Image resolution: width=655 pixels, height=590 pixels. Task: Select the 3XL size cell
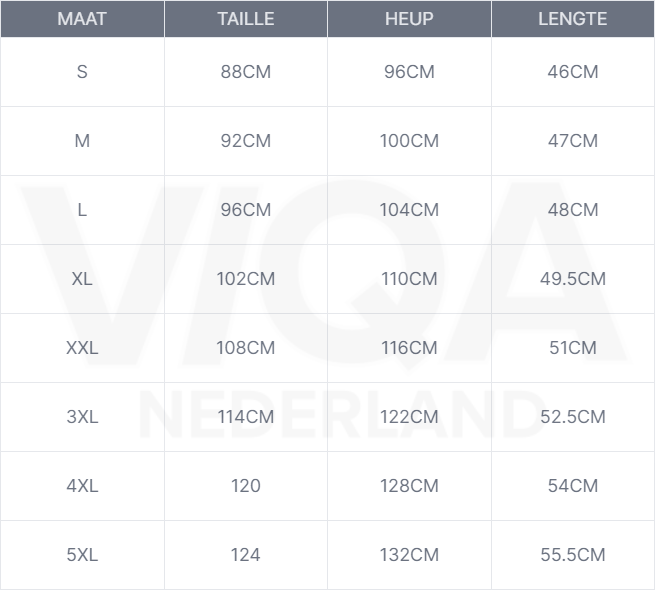82,417
